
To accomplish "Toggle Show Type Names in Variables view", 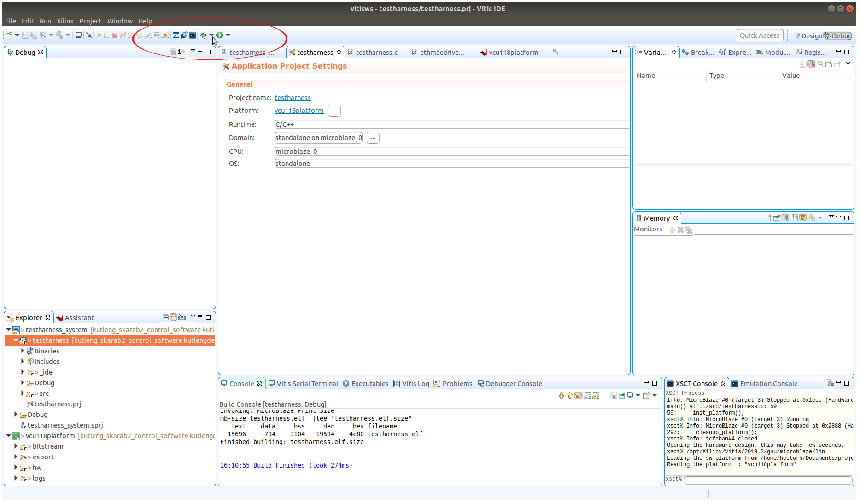I will click(803, 64).
